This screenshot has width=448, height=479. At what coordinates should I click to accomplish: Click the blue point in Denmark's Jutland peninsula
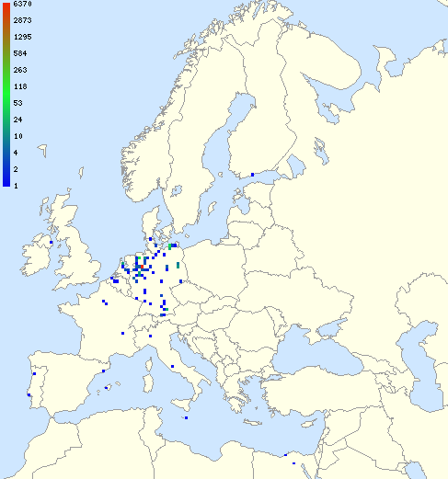point(150,239)
